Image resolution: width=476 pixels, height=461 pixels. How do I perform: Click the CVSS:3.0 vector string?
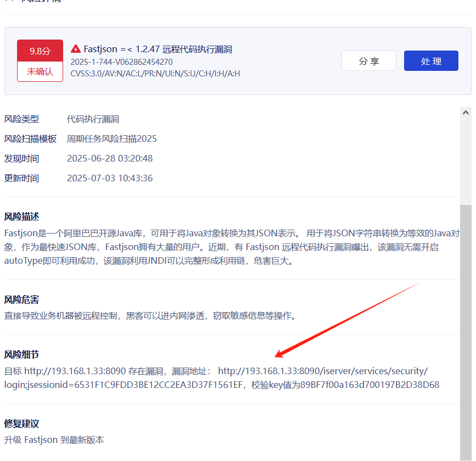pyautogui.click(x=155, y=74)
